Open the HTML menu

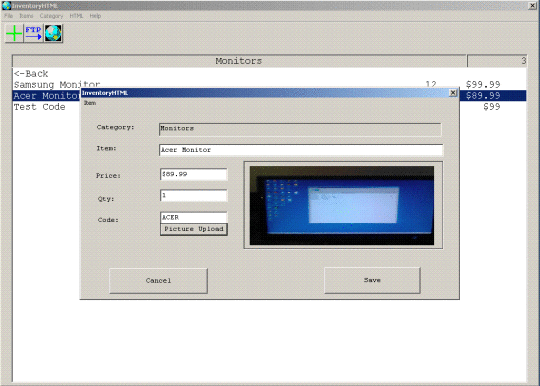76,16
